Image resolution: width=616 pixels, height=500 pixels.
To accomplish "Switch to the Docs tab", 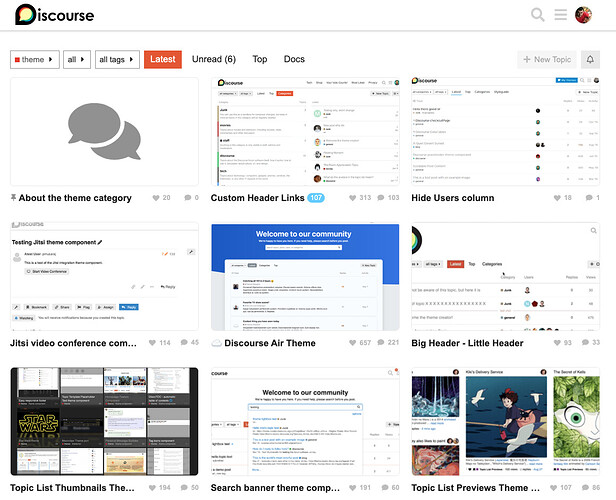I will 294,59.
